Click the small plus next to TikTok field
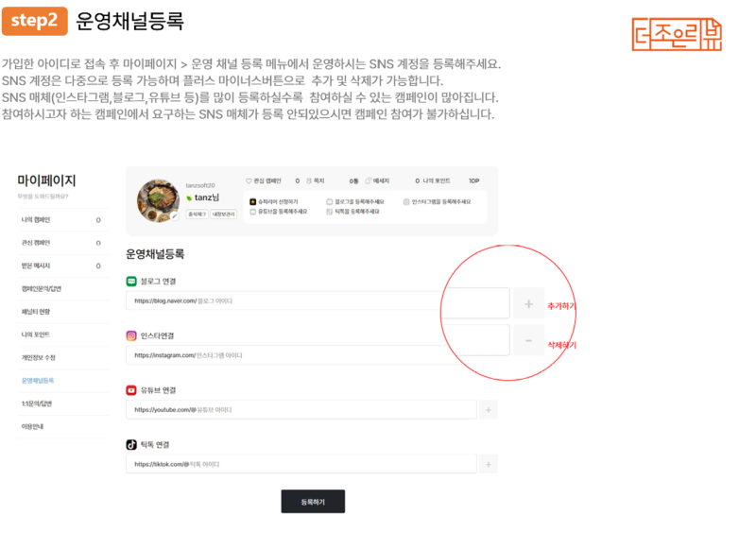Image resolution: width=756 pixels, height=549 pixels. click(488, 464)
